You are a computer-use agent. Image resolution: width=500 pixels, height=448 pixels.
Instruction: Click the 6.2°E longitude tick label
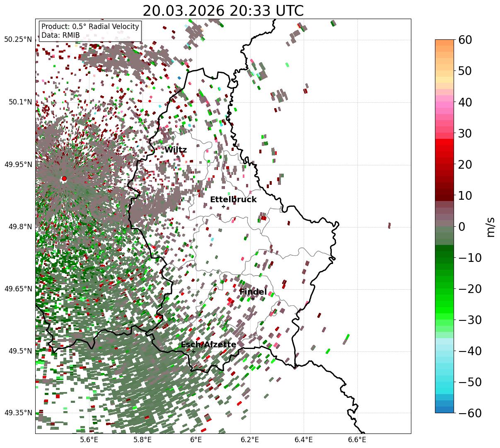[x=250, y=439]
